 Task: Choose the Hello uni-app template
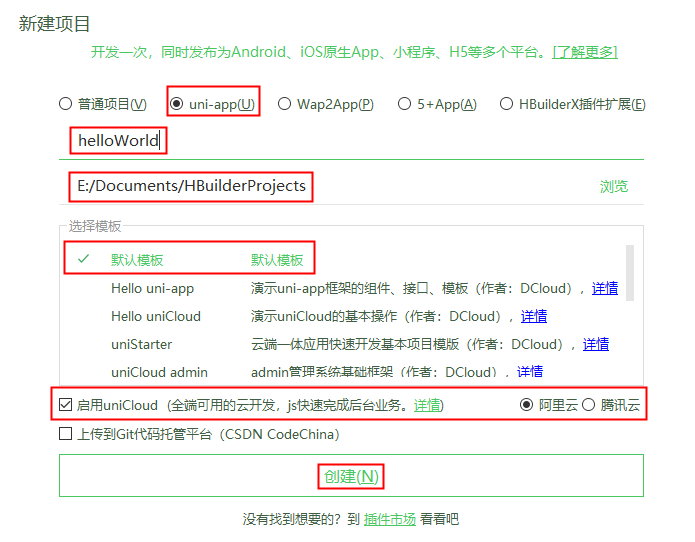pyautogui.click(x=152, y=288)
